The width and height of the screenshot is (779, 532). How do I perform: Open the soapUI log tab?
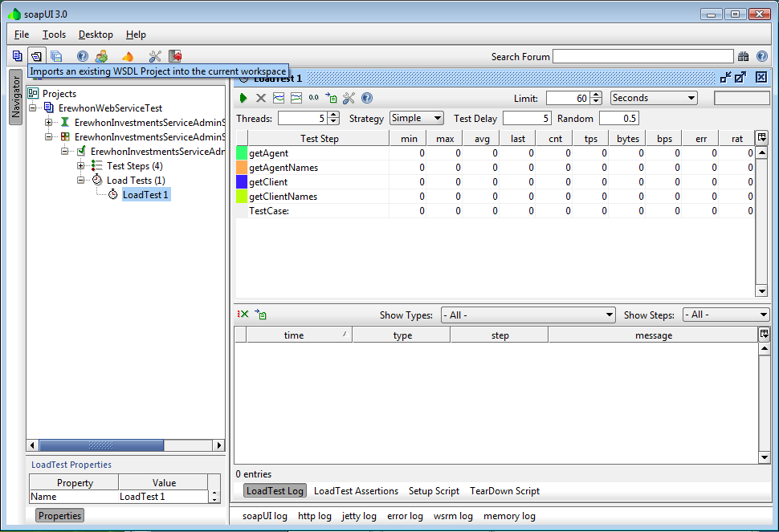(264, 516)
